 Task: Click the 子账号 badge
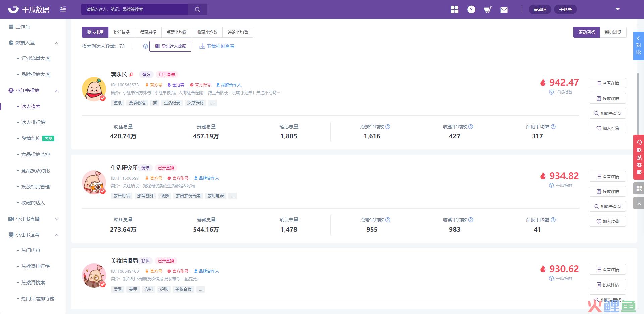(x=566, y=9)
